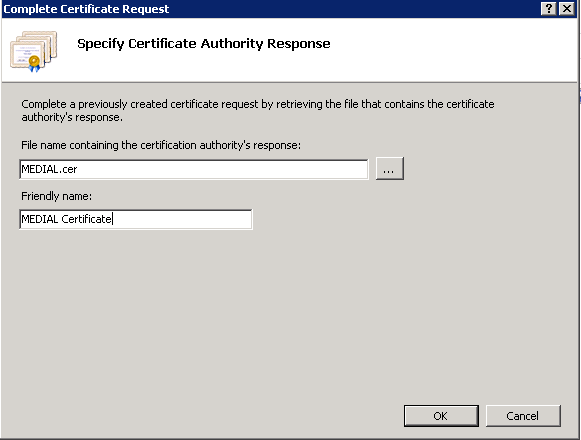Click the white header banner right of heading
Screen dimensions: 581x440
(452, 48)
